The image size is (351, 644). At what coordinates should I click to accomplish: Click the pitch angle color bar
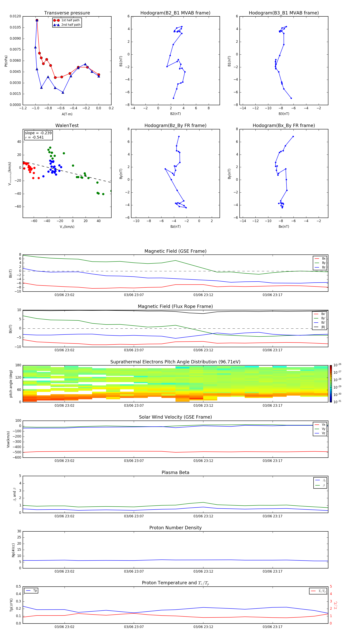(331, 383)
